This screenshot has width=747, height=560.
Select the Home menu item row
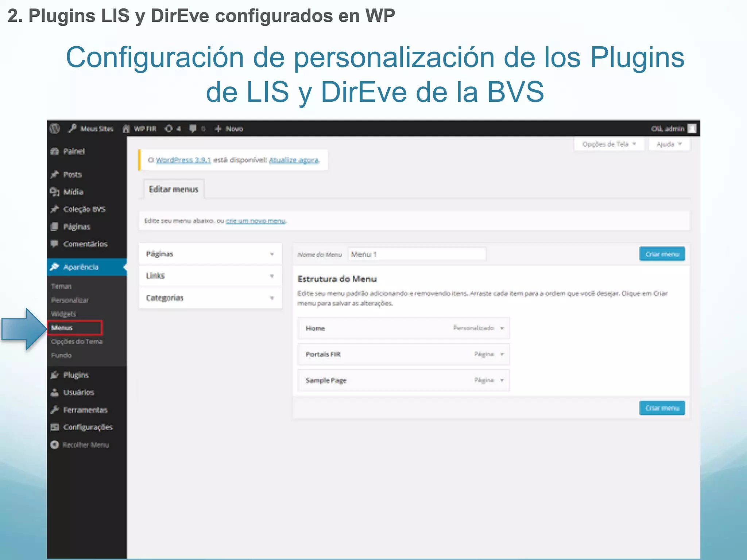[403, 328]
